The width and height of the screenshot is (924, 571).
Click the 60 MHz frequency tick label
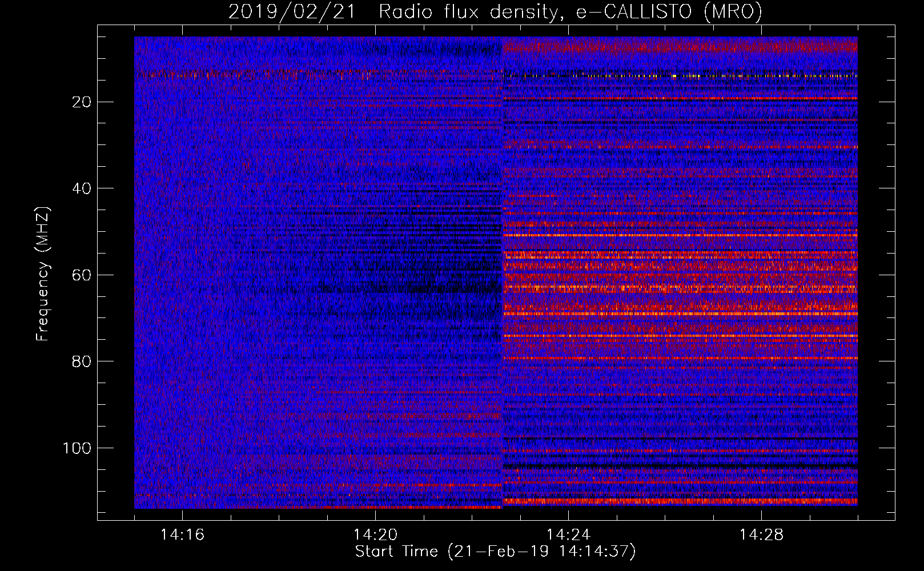82,275
